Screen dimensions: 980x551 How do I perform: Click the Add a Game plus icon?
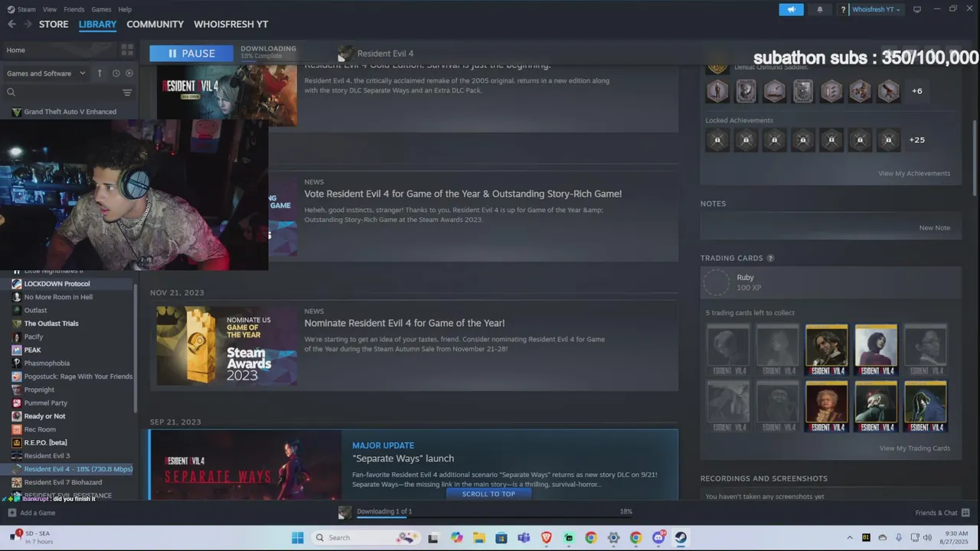point(11,513)
